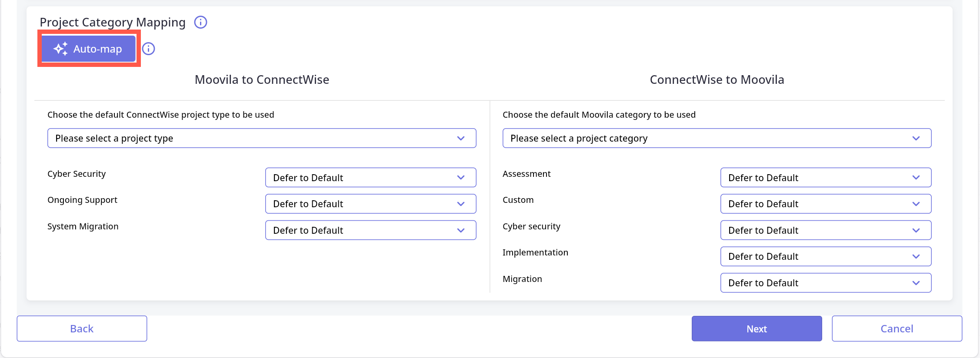Expand System Migration mapping dropdown
The width and height of the screenshot is (980, 358).
coord(370,230)
